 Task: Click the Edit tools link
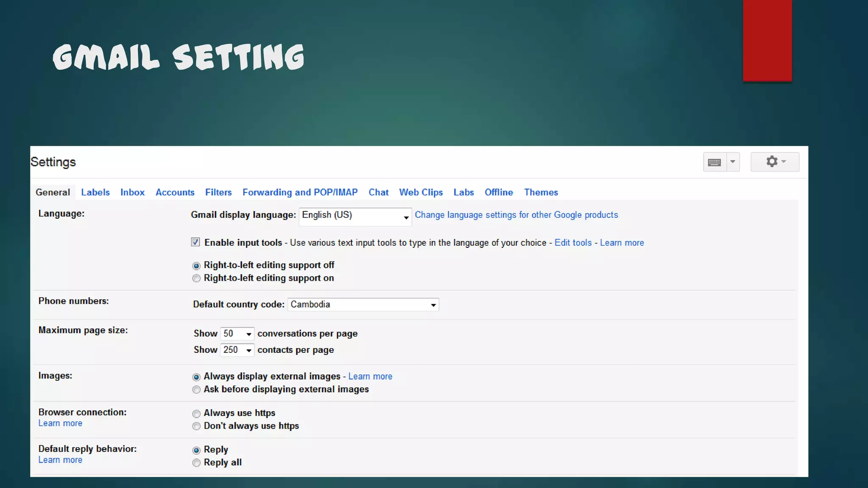pos(573,243)
